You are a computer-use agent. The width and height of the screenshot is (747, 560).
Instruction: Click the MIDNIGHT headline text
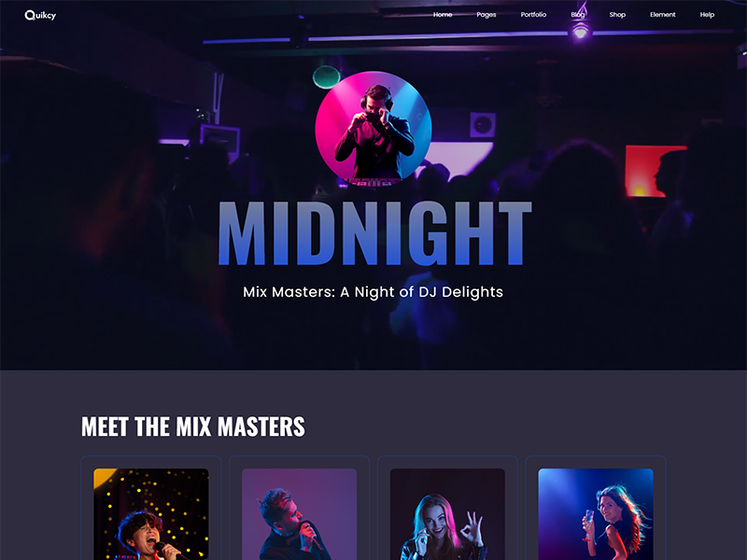click(x=374, y=232)
